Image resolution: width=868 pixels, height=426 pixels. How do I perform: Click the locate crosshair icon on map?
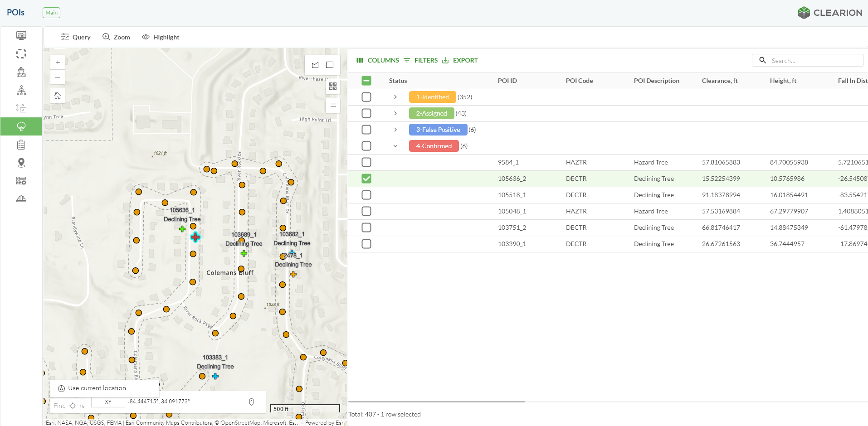[73, 406]
